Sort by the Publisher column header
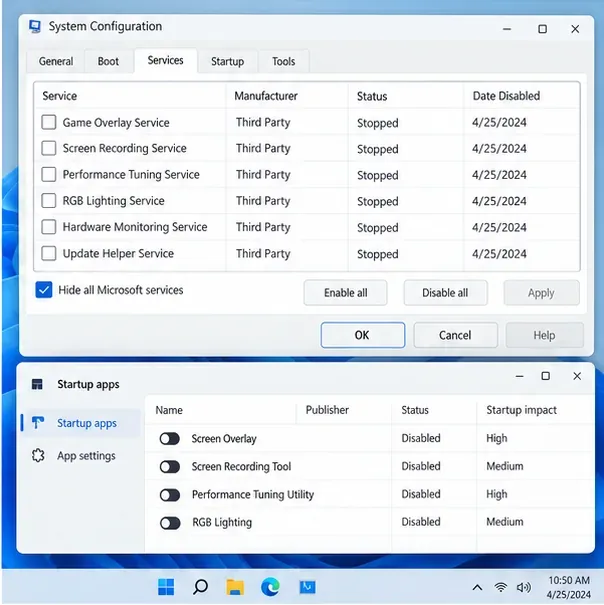604x605 pixels. click(x=327, y=410)
